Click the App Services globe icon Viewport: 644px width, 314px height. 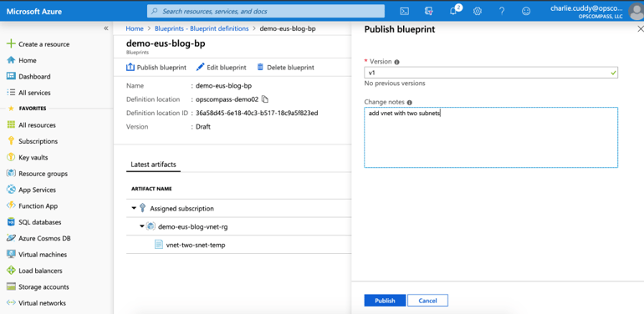pyautogui.click(x=11, y=190)
